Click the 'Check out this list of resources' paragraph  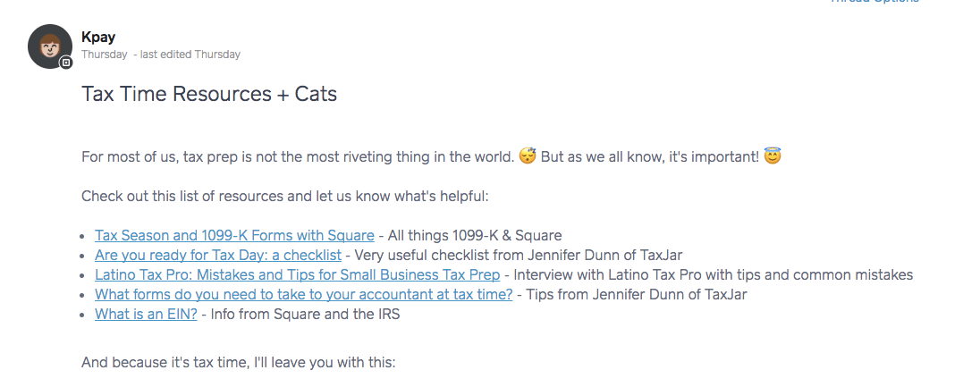coord(285,197)
